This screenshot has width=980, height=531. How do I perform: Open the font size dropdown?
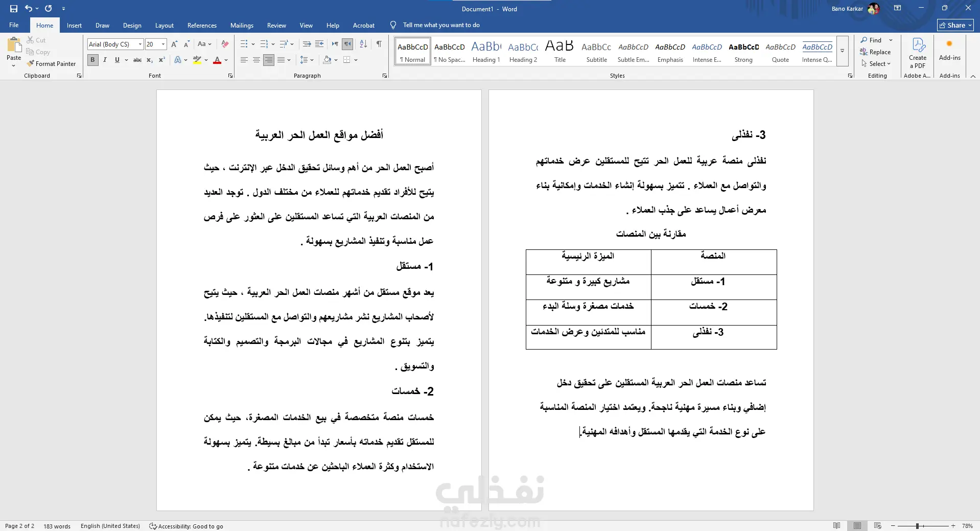pyautogui.click(x=163, y=44)
